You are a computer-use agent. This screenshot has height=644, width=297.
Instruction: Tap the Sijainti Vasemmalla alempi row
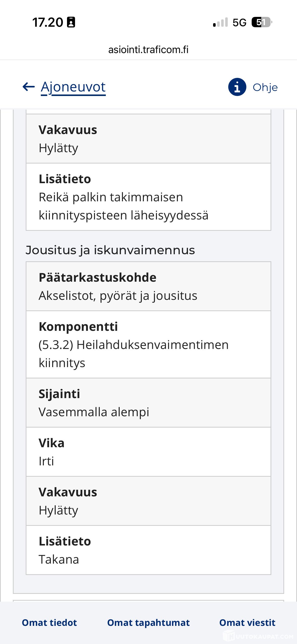(148, 403)
